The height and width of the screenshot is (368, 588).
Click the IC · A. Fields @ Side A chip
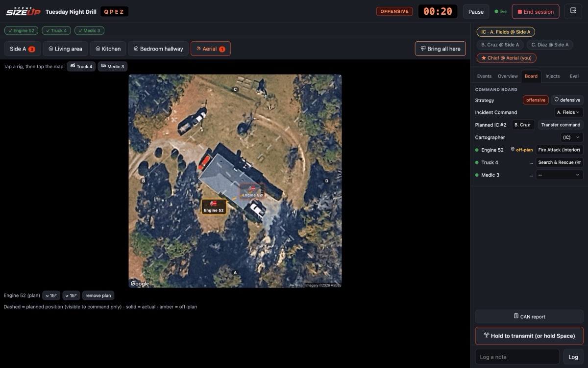coord(506,32)
